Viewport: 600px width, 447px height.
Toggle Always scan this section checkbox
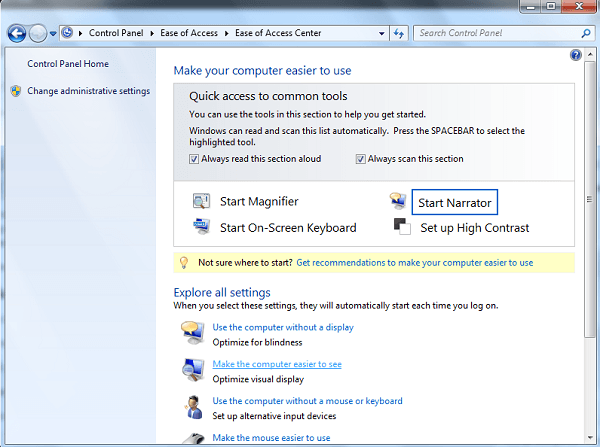point(360,159)
